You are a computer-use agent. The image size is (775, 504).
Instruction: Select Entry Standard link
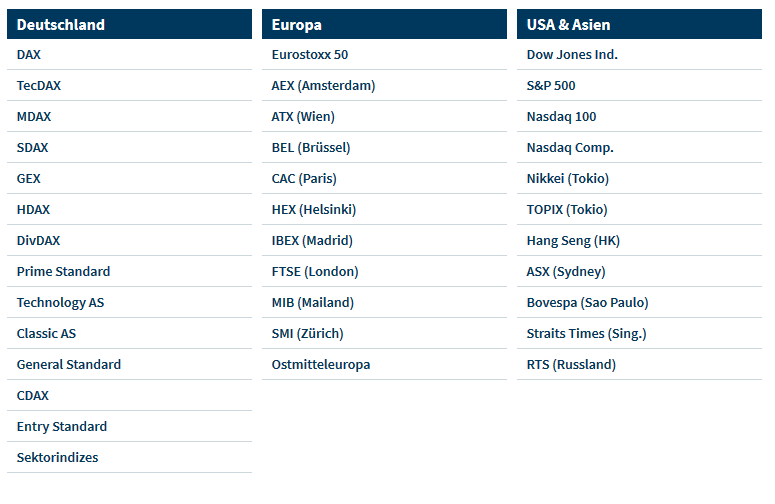click(62, 426)
